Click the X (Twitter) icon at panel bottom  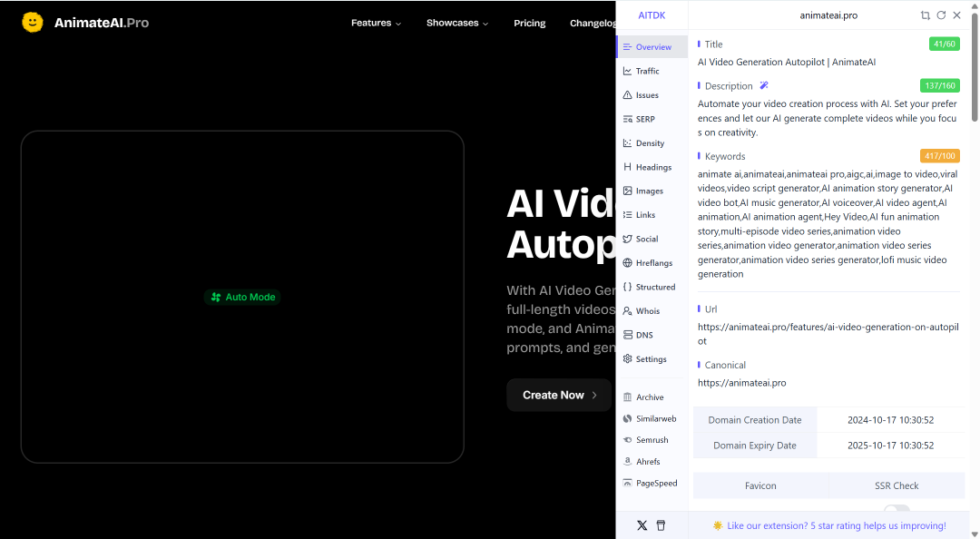pos(642,525)
